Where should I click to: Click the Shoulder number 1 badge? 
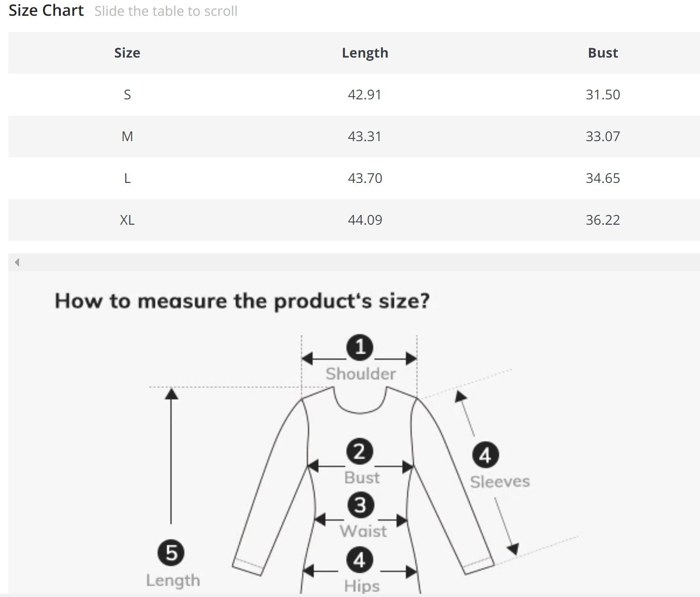(360, 347)
